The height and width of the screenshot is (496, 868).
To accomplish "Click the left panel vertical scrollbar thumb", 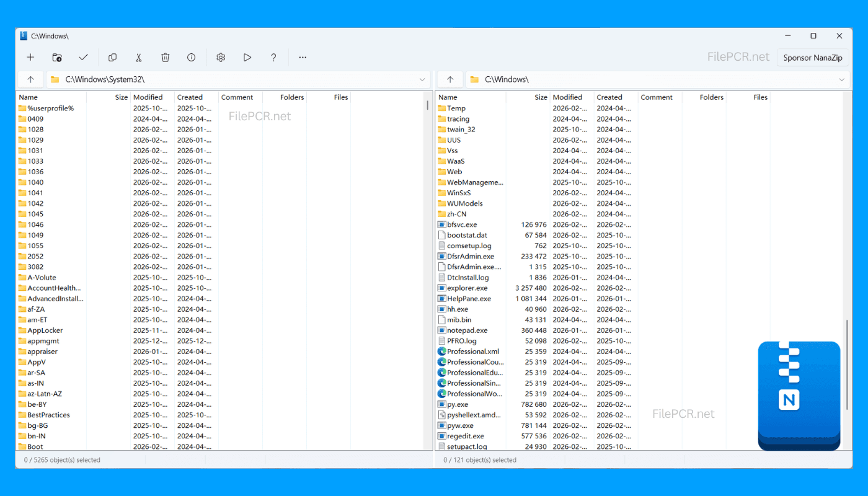I will tap(427, 104).
